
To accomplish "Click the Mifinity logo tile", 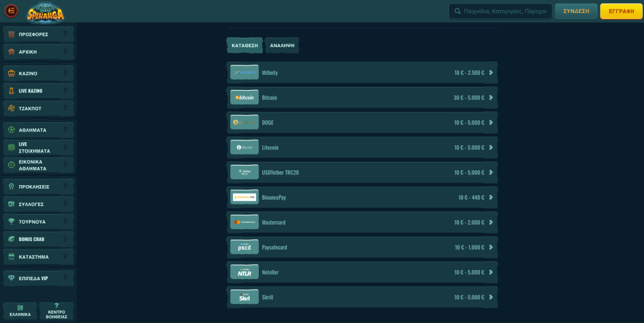I will pyautogui.click(x=244, y=72).
